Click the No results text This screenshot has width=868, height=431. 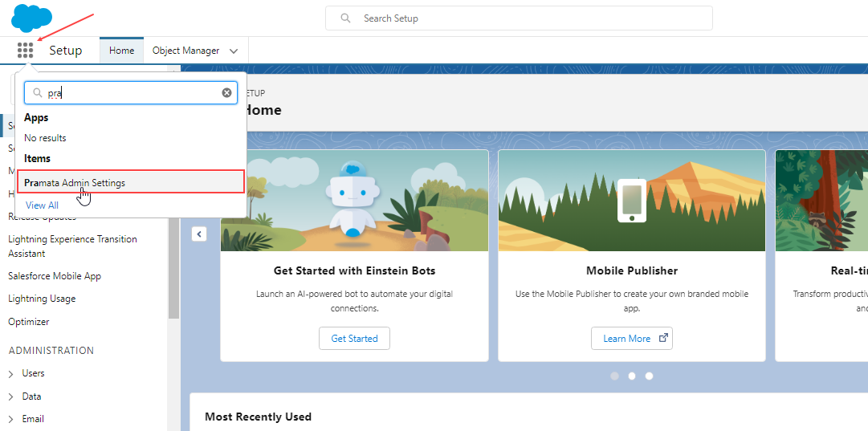(46, 138)
